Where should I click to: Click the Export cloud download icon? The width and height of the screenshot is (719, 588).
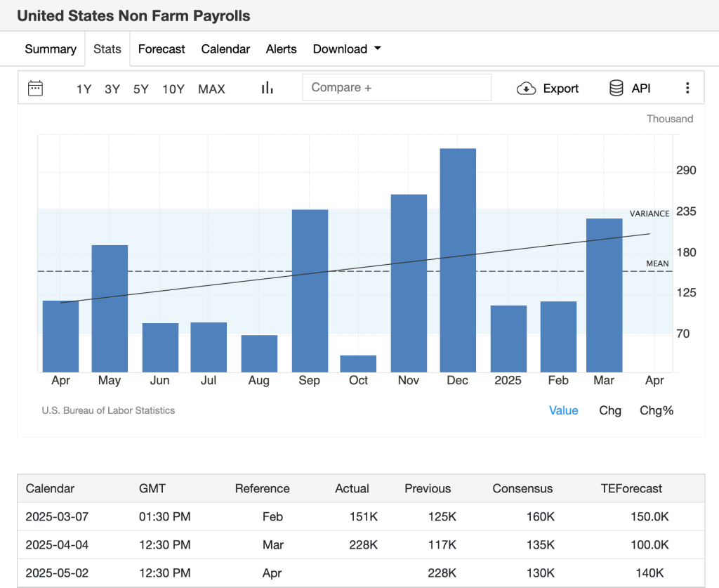526,89
